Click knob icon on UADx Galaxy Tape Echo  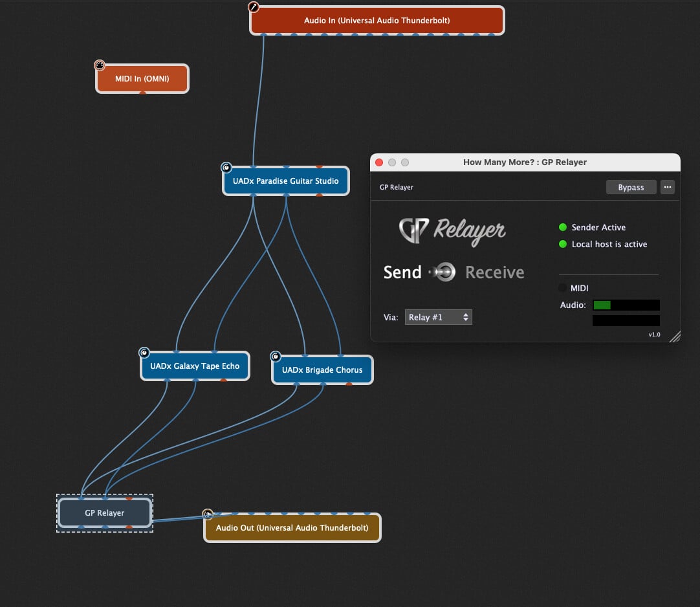click(144, 353)
